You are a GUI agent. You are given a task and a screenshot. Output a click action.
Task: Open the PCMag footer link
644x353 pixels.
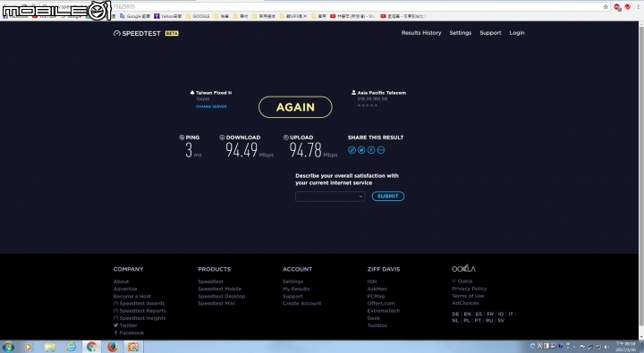click(377, 297)
